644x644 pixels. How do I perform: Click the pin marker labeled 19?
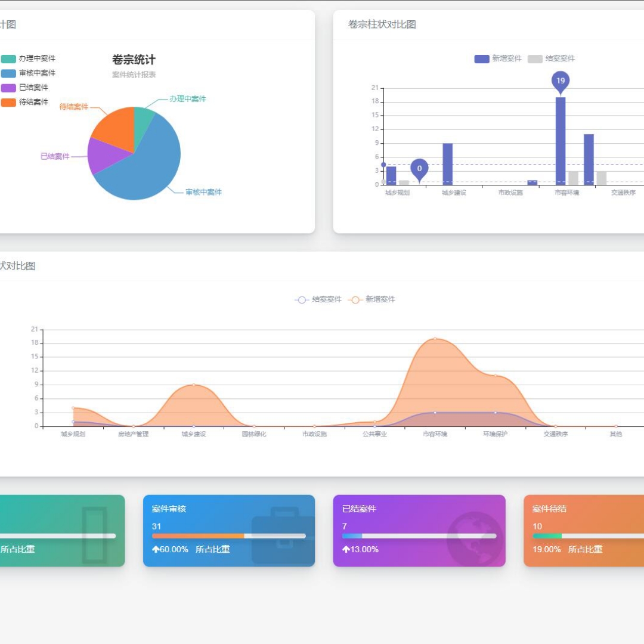coord(560,82)
